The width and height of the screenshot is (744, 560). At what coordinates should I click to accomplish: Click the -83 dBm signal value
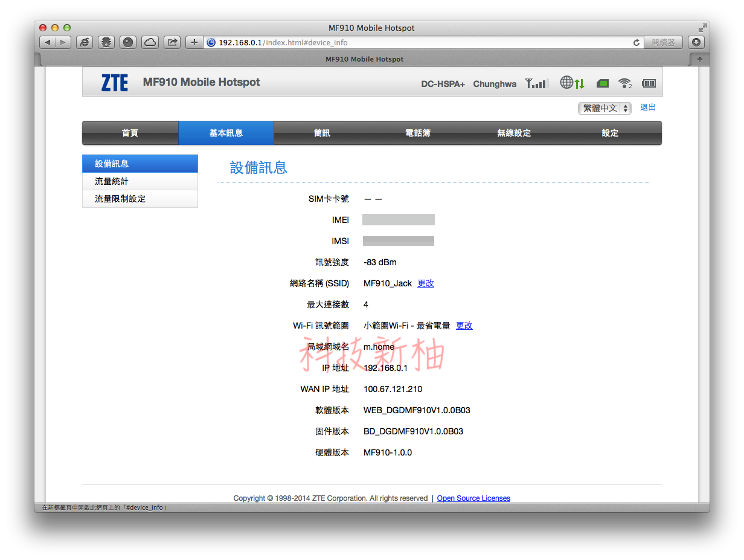point(380,262)
